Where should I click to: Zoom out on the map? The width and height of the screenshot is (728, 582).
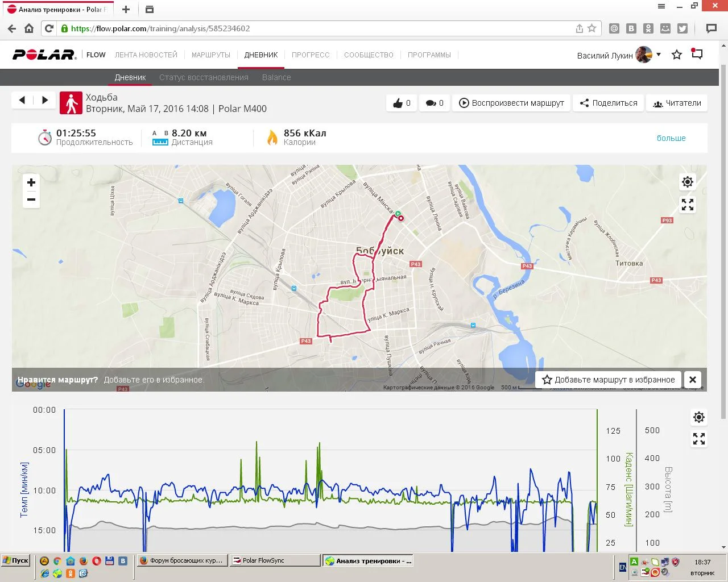tap(31, 199)
